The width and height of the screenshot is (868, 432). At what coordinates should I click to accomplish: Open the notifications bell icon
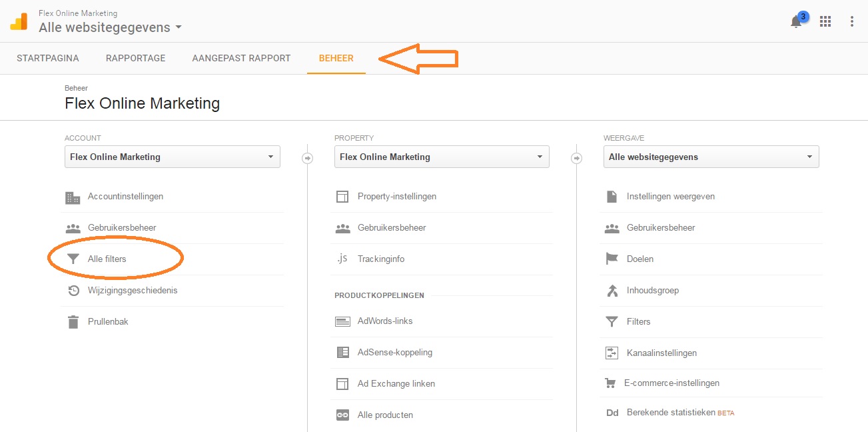(796, 21)
